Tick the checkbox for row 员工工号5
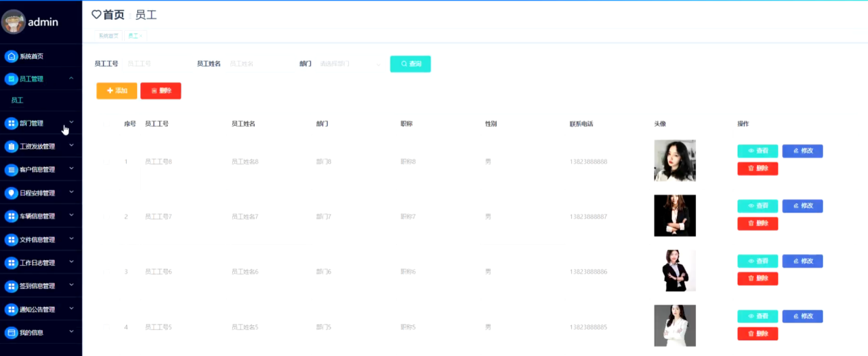This screenshot has height=356, width=868. point(106,327)
